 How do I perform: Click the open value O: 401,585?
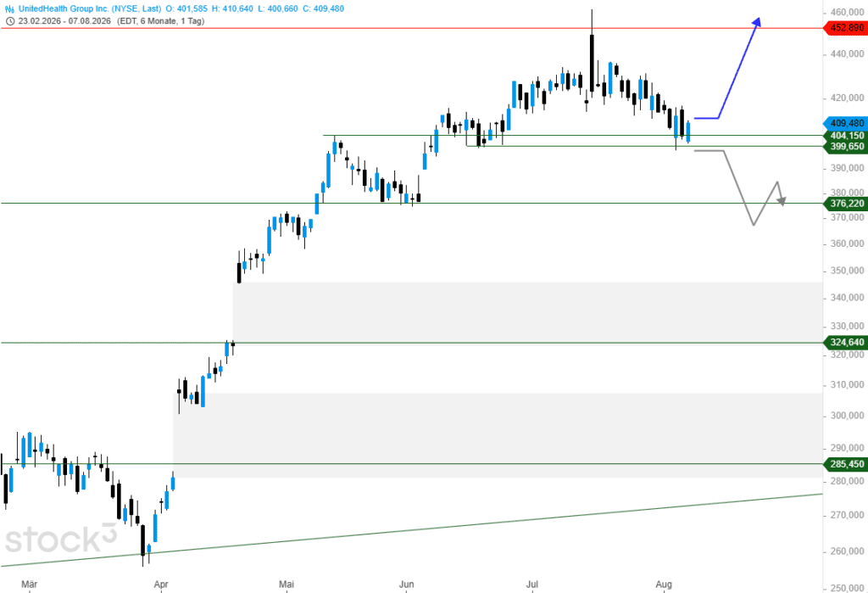point(186,8)
